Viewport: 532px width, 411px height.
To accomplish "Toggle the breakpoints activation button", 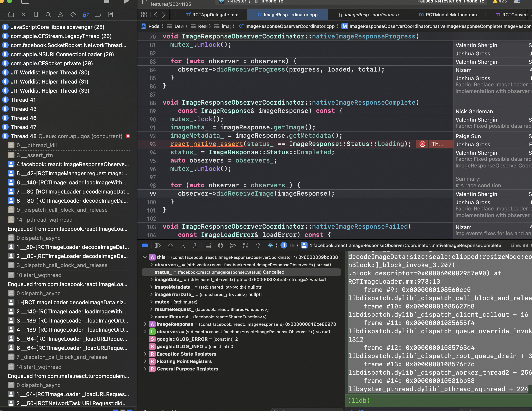I will point(145,245).
